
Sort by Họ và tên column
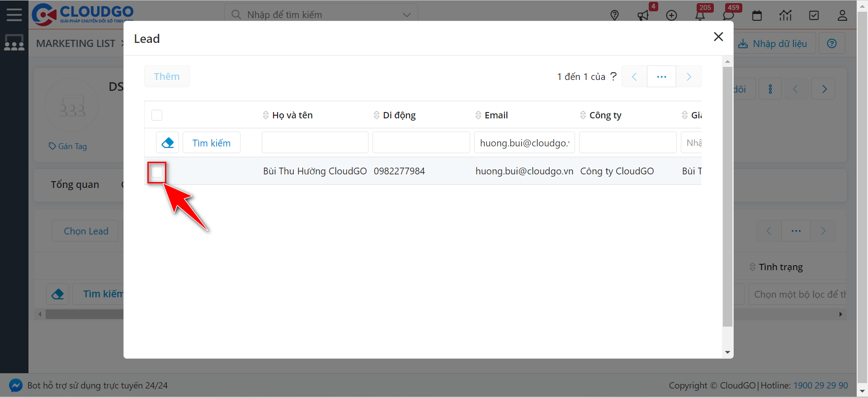click(x=292, y=115)
